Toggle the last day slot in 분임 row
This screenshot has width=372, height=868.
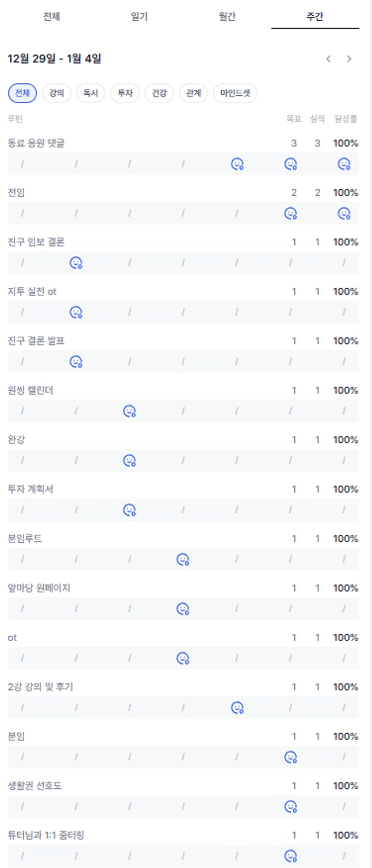(344, 757)
